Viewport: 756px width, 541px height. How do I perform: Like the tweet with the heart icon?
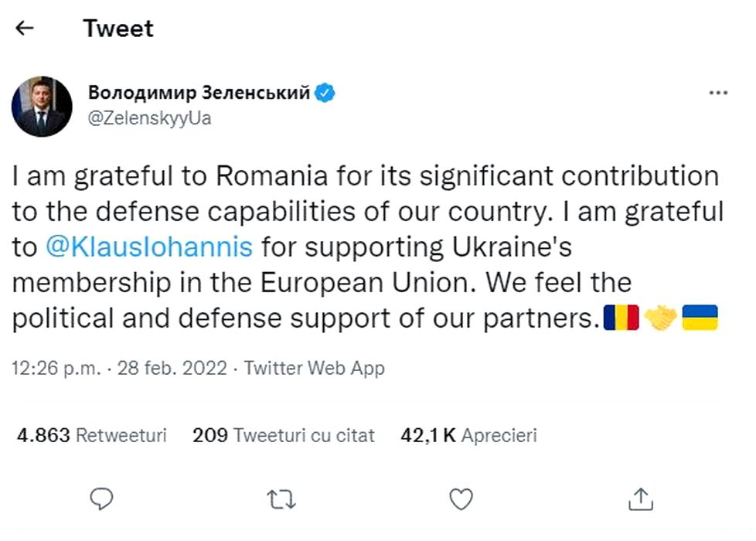[x=461, y=499]
